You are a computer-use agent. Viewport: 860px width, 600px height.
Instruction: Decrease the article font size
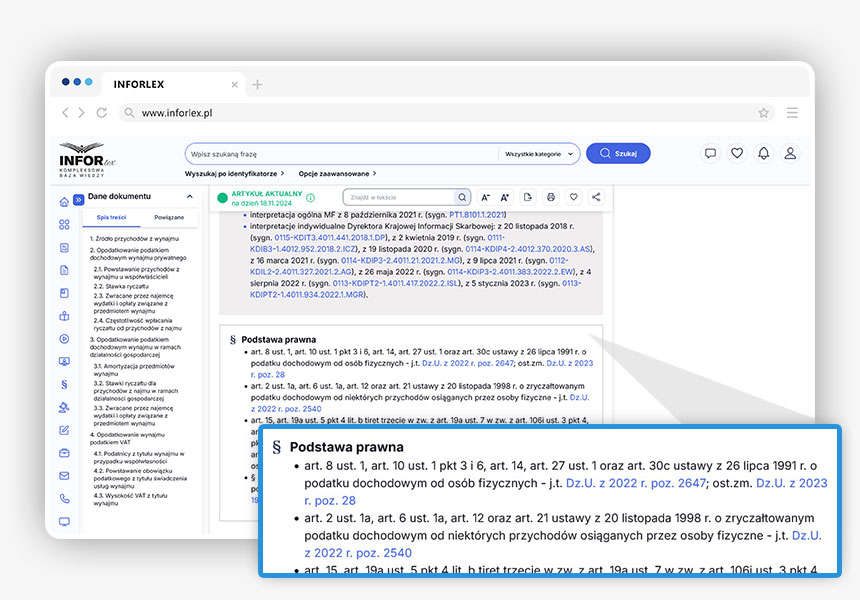(486, 197)
